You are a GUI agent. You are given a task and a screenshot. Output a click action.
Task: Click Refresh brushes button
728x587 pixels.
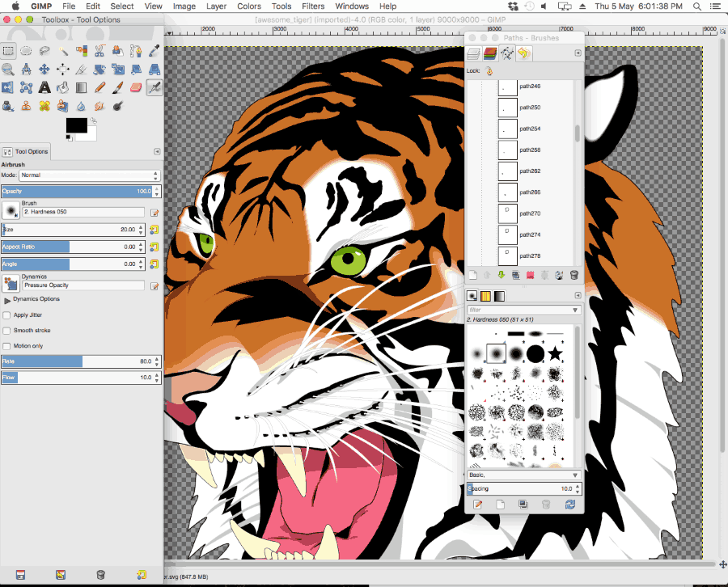(x=569, y=505)
